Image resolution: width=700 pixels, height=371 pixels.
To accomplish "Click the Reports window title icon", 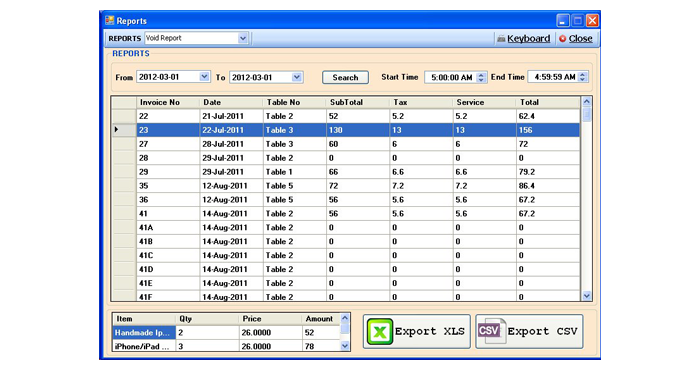I will tap(109, 21).
